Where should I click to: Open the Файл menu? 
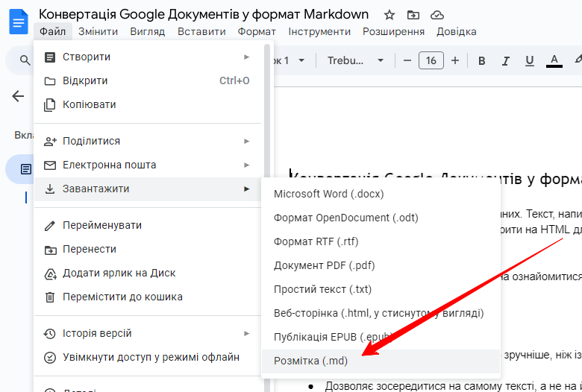(x=53, y=31)
